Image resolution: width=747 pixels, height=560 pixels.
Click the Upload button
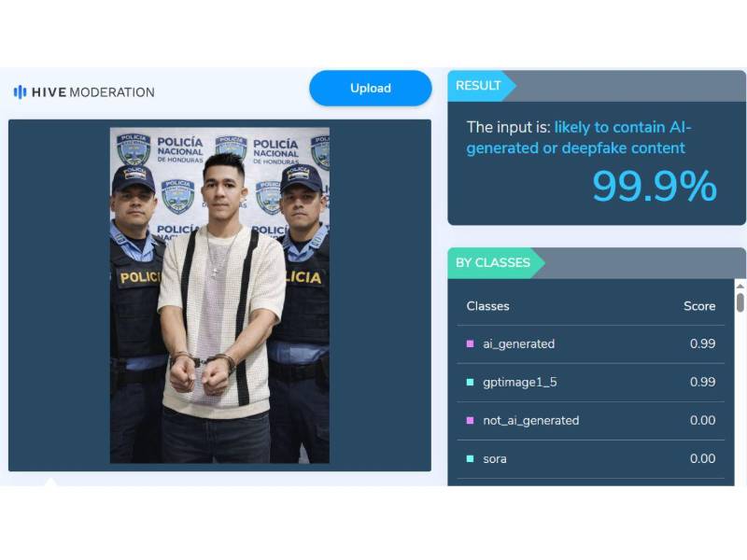pos(370,88)
